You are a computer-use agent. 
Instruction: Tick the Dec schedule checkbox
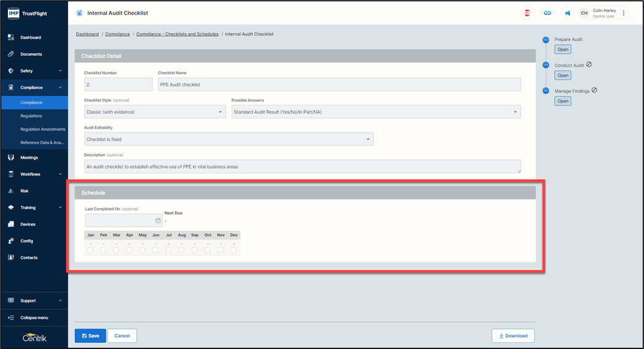[x=233, y=250]
